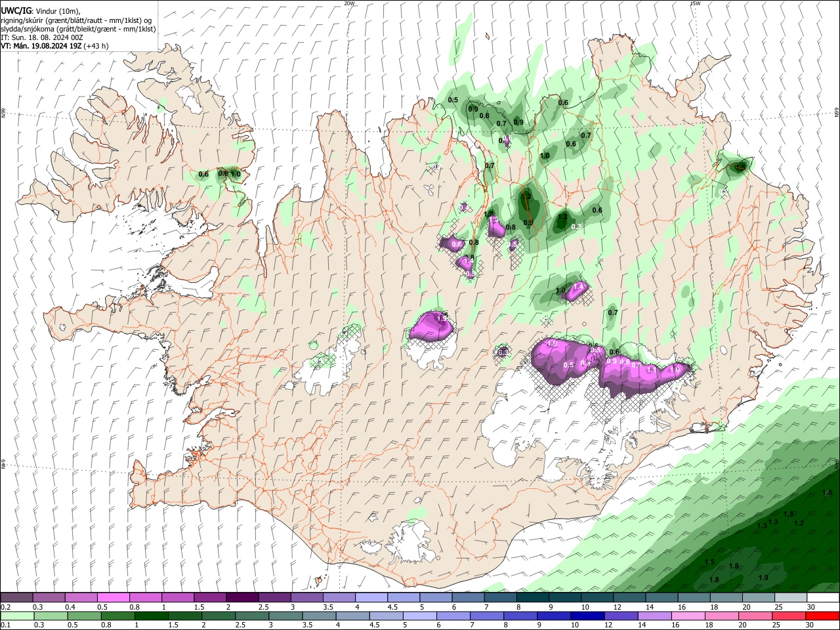Pick lower legend swatch starting at 14
The image size is (840, 630).
[654, 616]
